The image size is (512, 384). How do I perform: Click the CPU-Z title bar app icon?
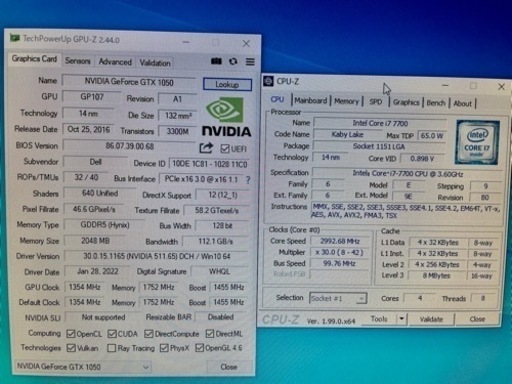tap(268, 81)
